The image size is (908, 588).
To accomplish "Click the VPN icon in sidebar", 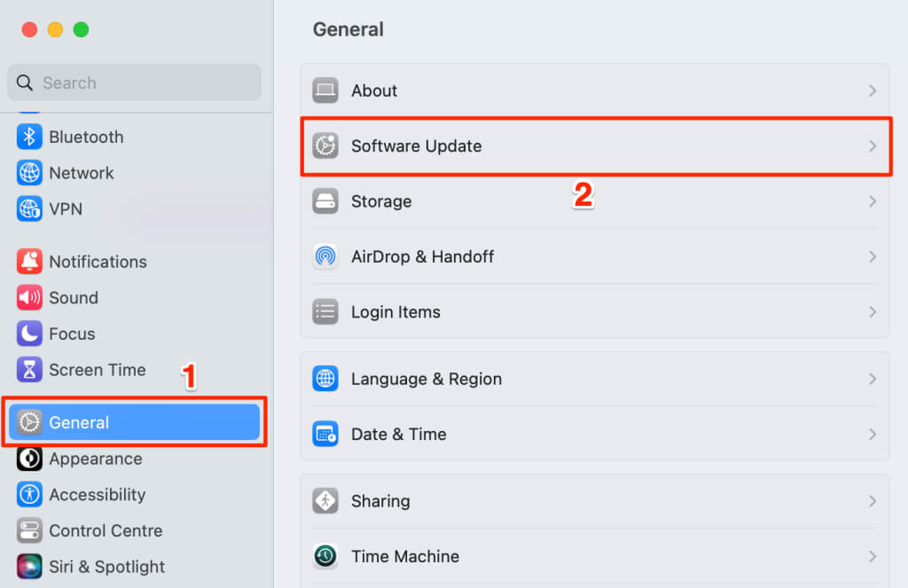I will coord(29,208).
